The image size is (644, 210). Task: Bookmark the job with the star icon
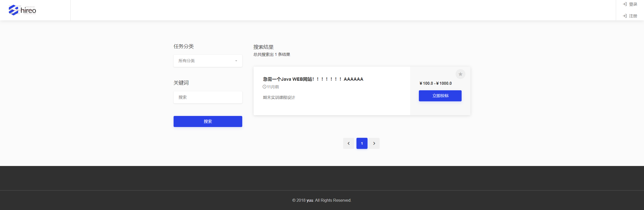coord(460,74)
